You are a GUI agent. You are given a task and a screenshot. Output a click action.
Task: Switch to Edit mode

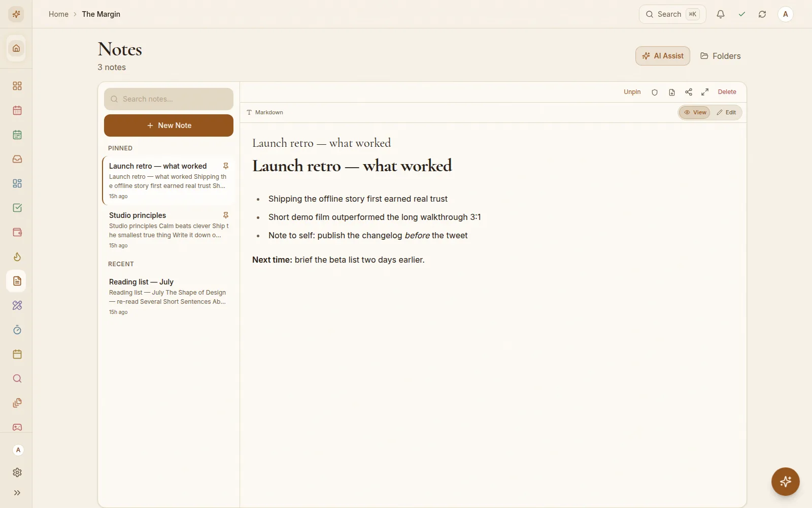coord(726,112)
